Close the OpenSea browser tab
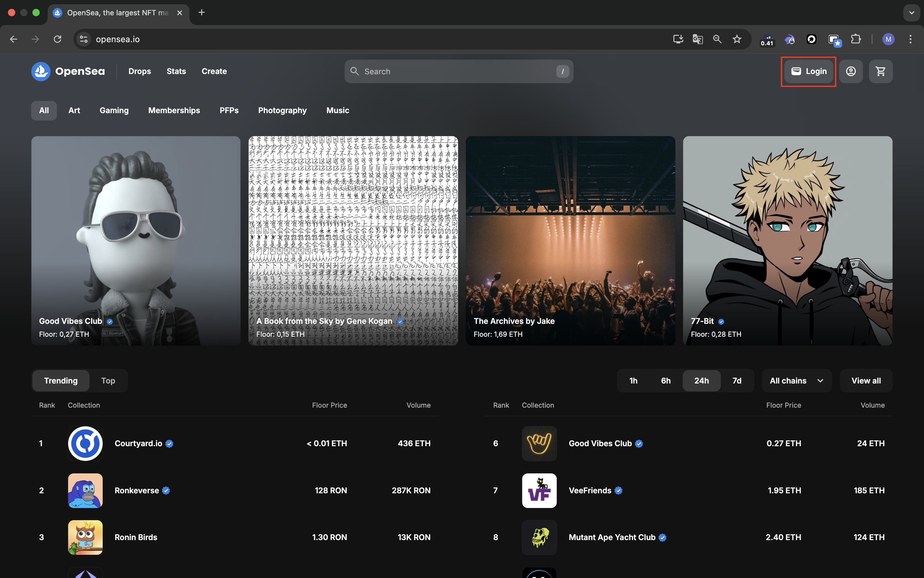Screen dimensions: 924x578 [x=179, y=13]
